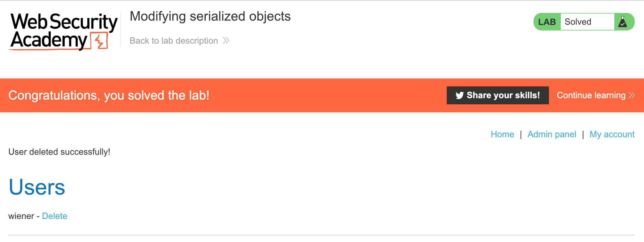
Task: Follow the Continue learning link
Action: point(591,95)
